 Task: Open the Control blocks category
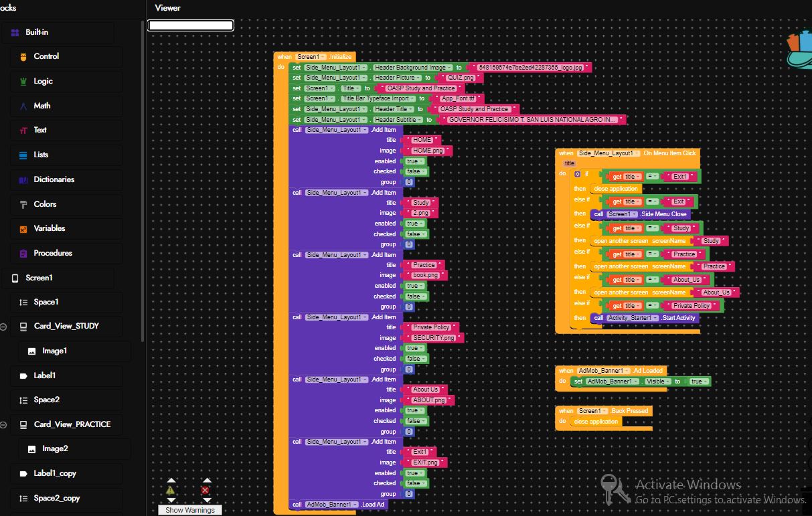click(x=46, y=57)
